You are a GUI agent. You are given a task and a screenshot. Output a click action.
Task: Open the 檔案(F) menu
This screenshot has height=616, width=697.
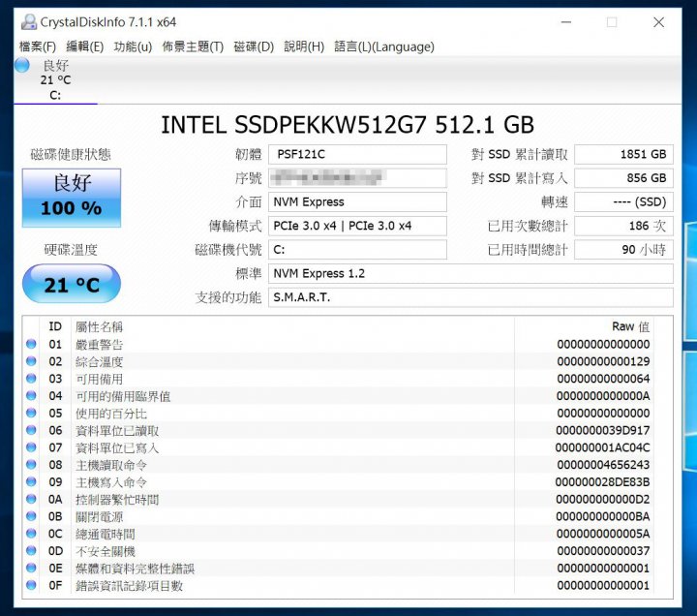click(x=38, y=46)
